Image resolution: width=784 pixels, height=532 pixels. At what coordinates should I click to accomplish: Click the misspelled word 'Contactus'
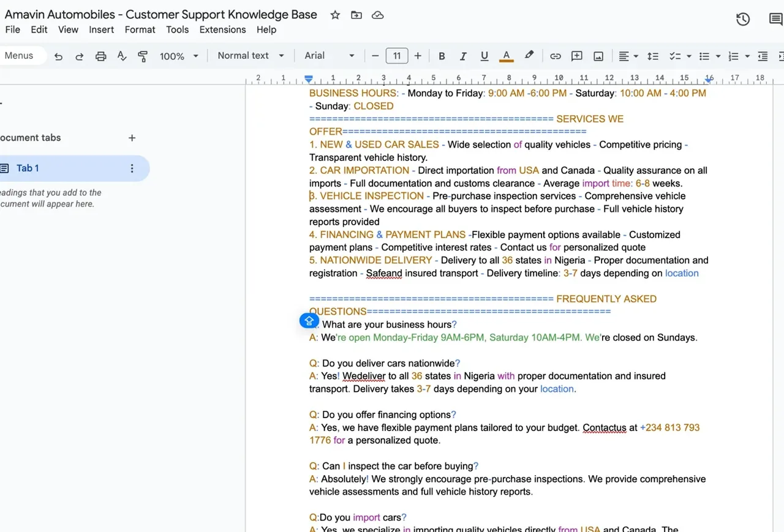point(605,427)
